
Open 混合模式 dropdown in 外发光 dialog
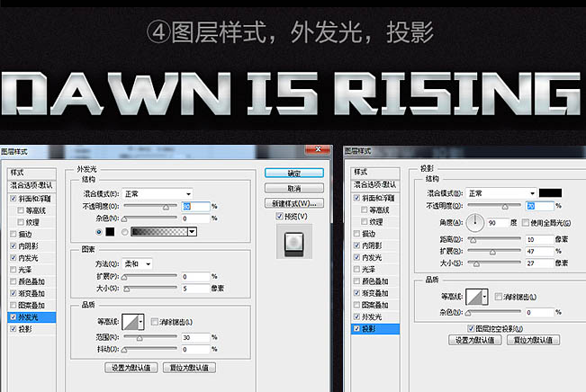[158, 194]
